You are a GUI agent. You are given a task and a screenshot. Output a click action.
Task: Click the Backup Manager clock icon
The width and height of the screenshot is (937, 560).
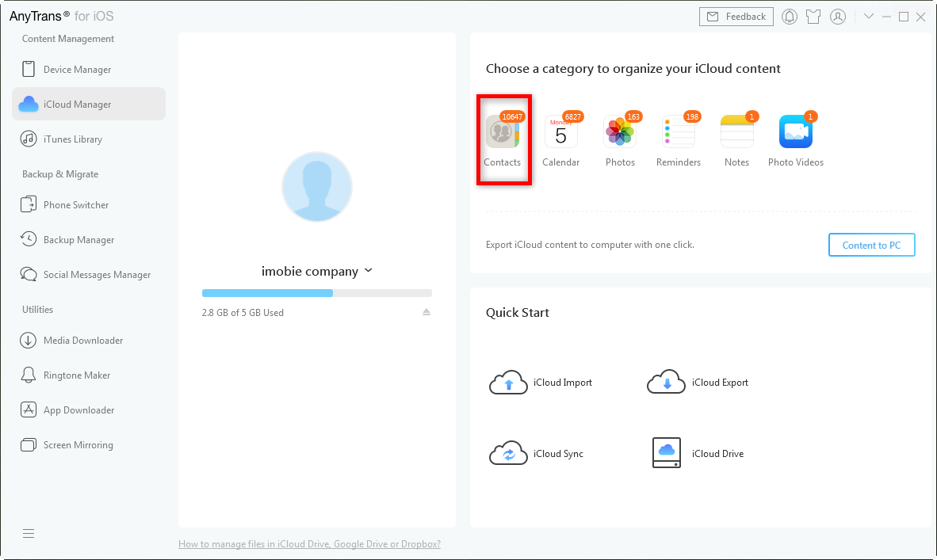[28, 239]
